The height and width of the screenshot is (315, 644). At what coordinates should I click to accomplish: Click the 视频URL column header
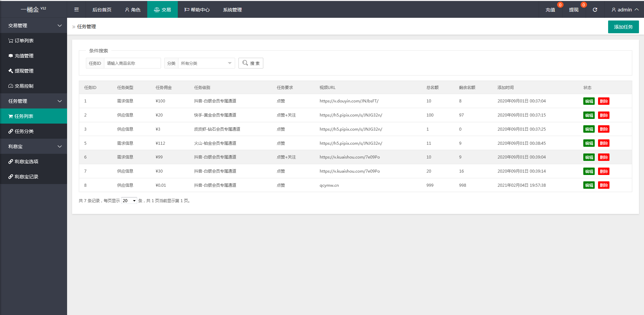pos(327,87)
